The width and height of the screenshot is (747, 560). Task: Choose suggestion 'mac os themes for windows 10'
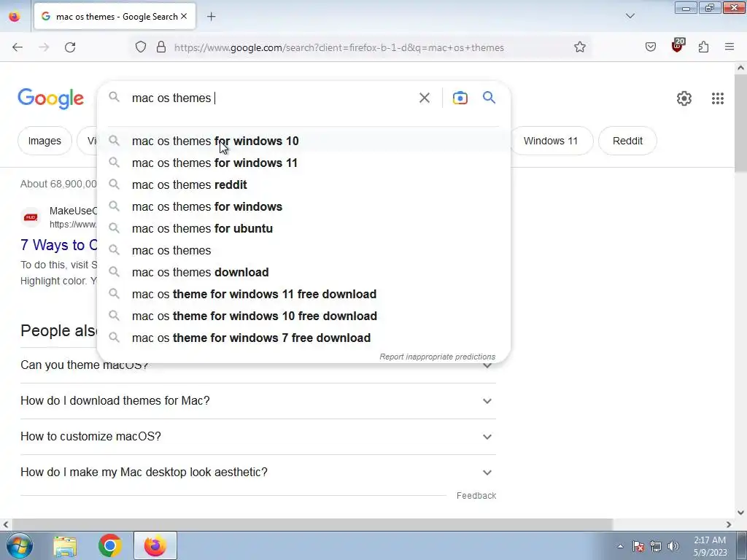tap(303, 141)
